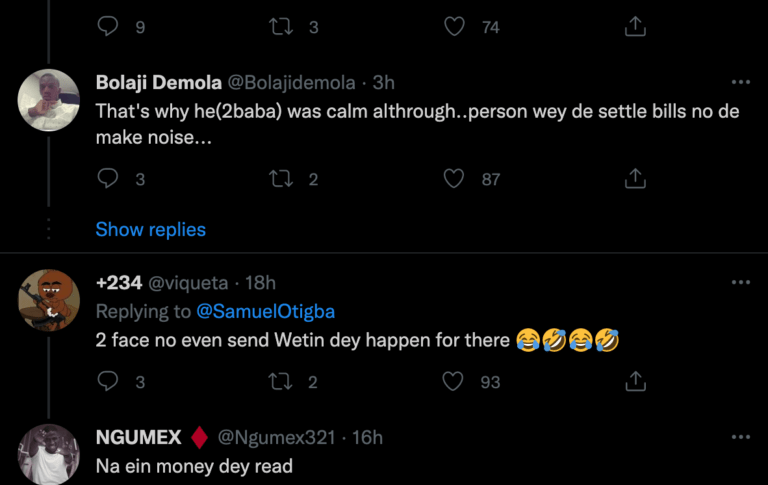The image size is (768, 485).
Task: Like the top tweet with 74 likes
Action: click(x=454, y=27)
